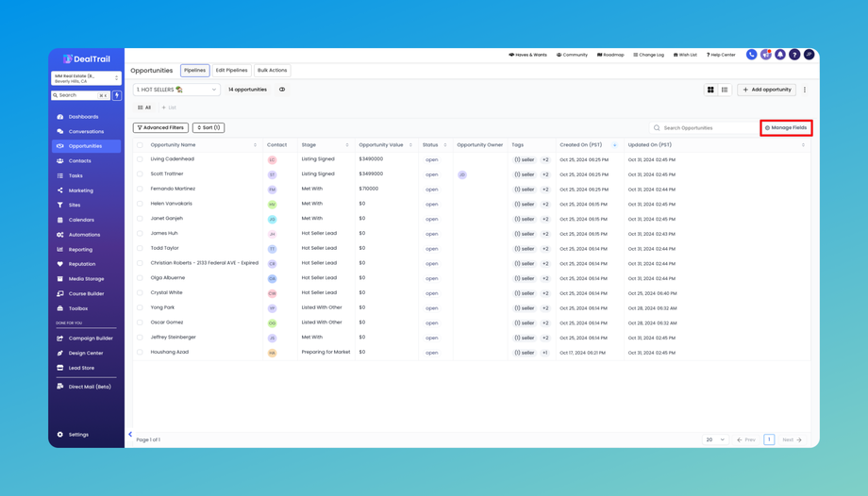Tick the select-all opportunities checkbox
The image size is (868, 496).
point(140,145)
